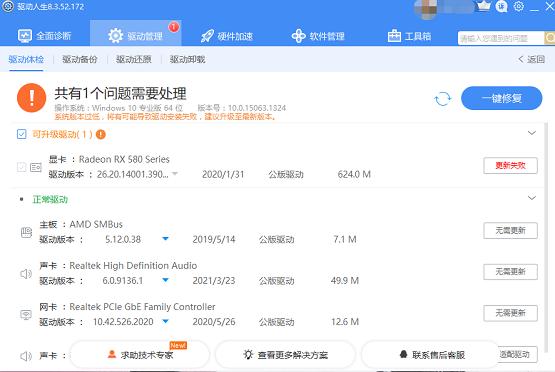Click the 系统版本过低 warning text

[165, 116]
